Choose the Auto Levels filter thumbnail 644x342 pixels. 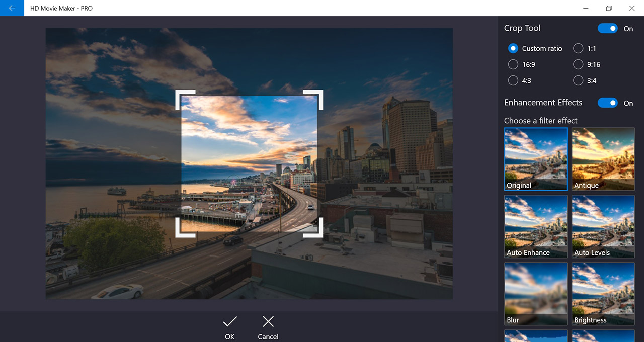pyautogui.click(x=603, y=226)
